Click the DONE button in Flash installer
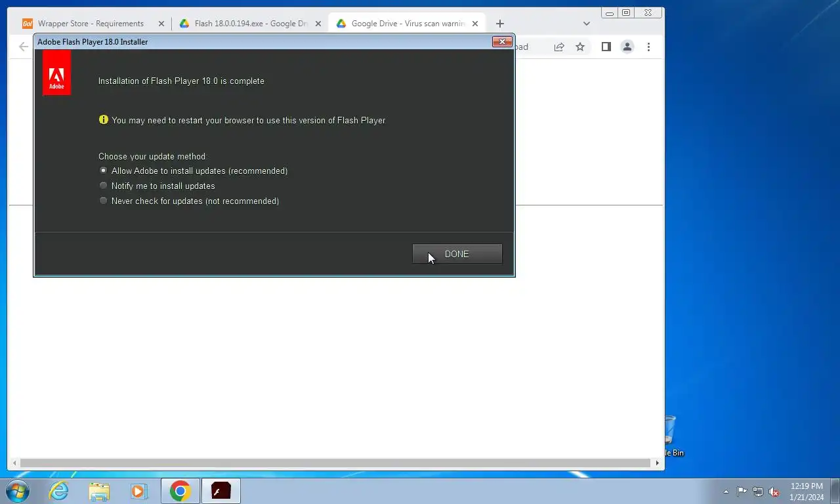This screenshot has width=840, height=504. 457,254
